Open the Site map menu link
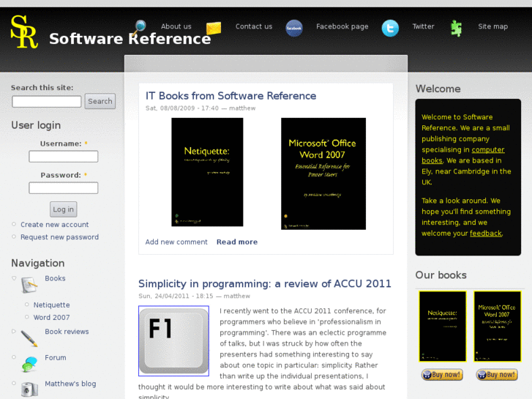The height and width of the screenshot is (399, 532). tap(492, 26)
